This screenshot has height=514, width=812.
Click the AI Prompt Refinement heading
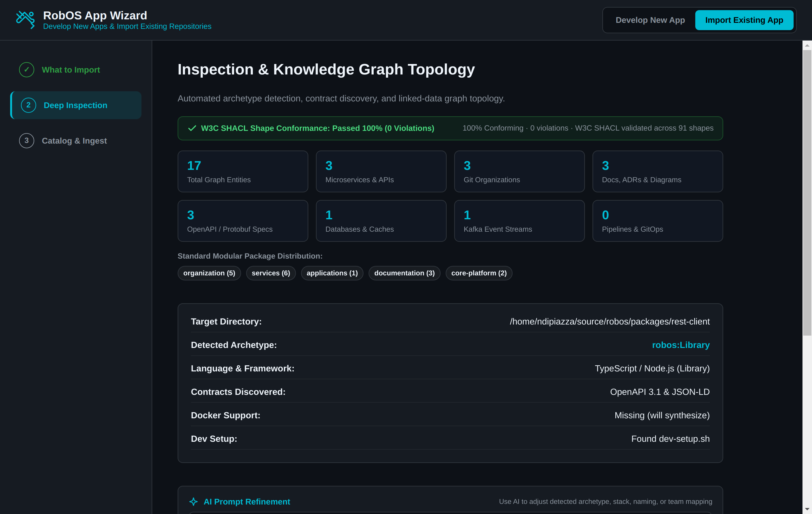pyautogui.click(x=247, y=502)
